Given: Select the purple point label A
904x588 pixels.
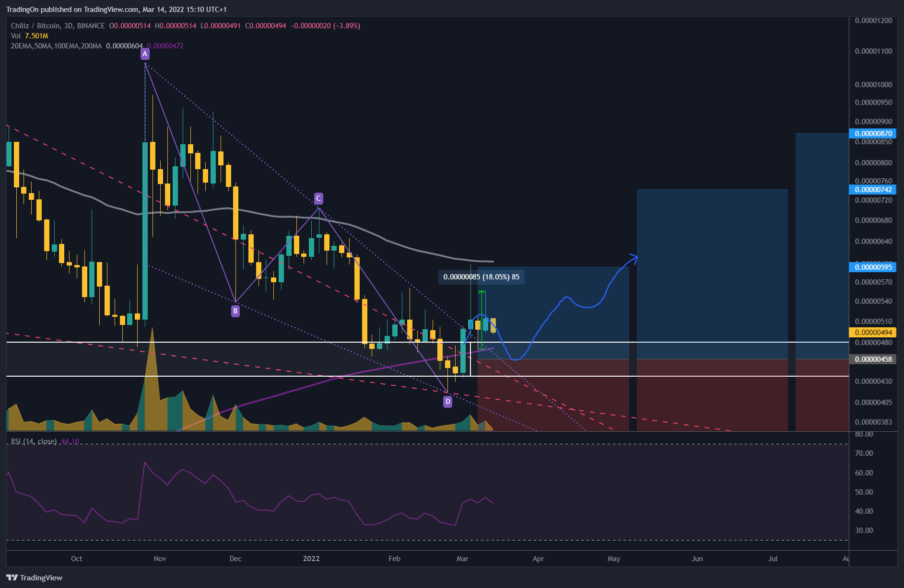Looking at the screenshot, I should click(145, 54).
